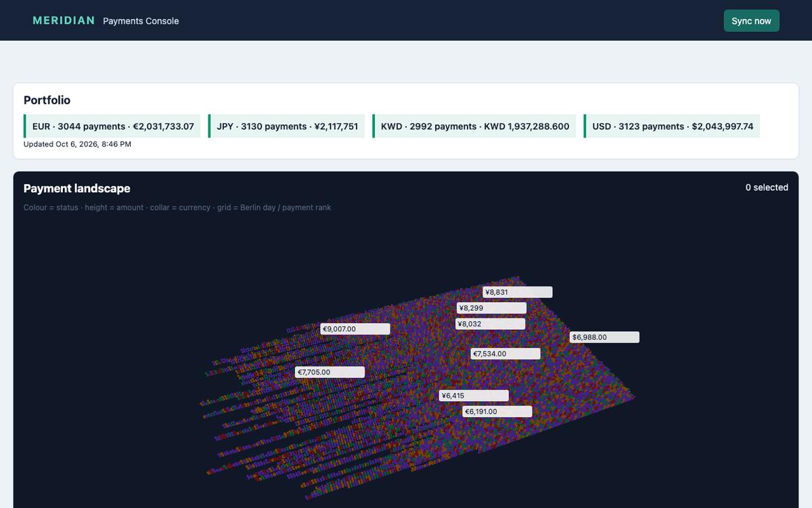Click the ¥6,415 payment label
Viewport: 812px width, 508px height.
click(x=474, y=396)
